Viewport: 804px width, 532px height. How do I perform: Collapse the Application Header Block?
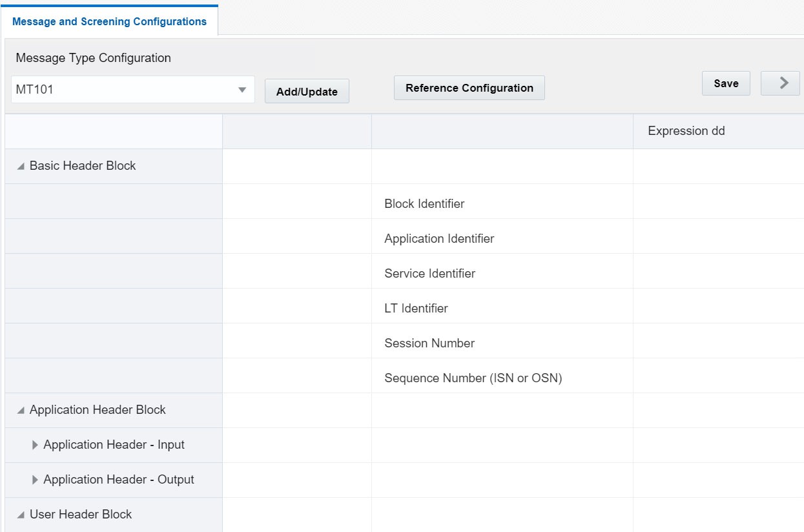[x=21, y=411]
